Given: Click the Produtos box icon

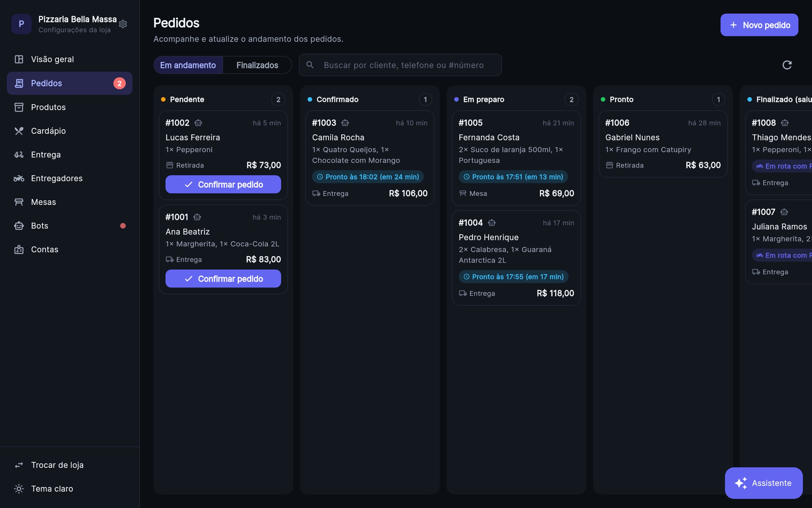Looking at the screenshot, I should coord(19,107).
